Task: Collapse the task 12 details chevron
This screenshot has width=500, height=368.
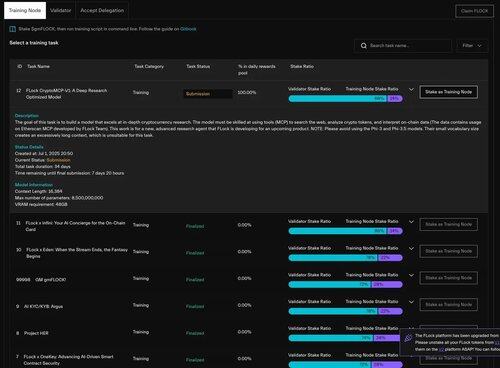Action: [411, 89]
